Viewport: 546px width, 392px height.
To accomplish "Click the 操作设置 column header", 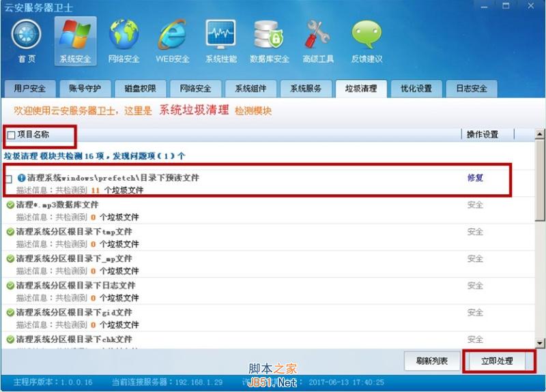I will (483, 134).
